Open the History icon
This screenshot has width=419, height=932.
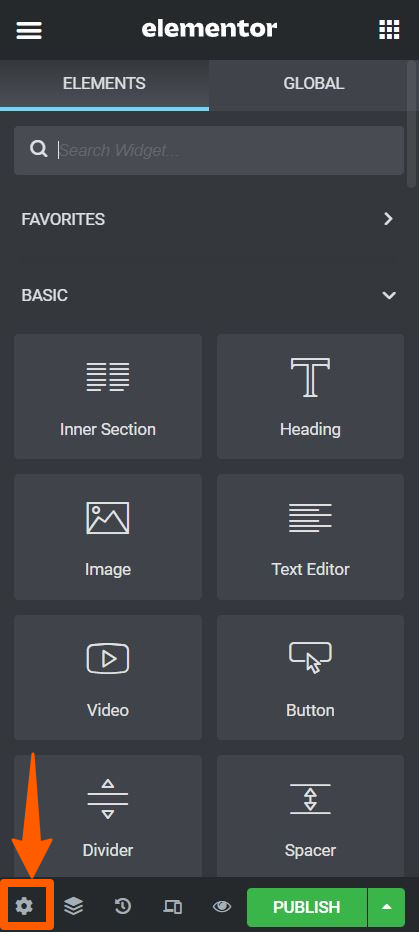point(122,906)
